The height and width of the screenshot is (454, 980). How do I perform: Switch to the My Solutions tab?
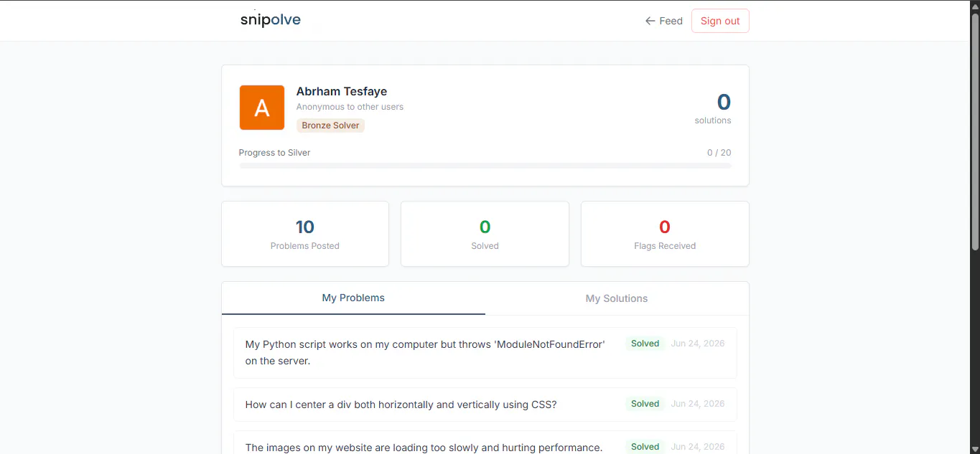click(617, 298)
